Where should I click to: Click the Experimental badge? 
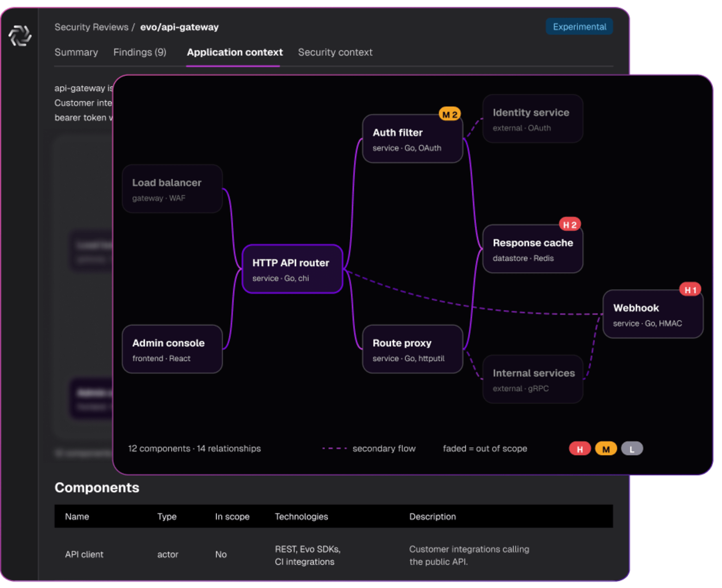pos(579,27)
